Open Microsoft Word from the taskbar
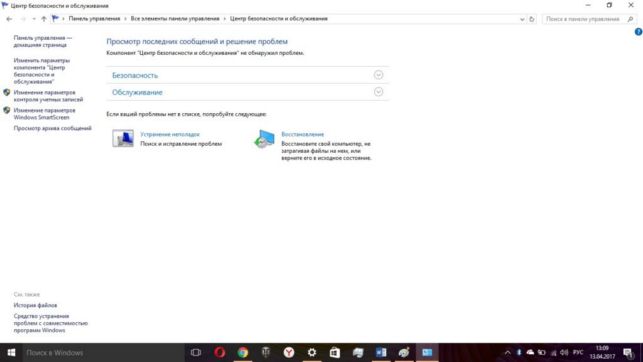The width and height of the screenshot is (643, 362). click(x=381, y=353)
